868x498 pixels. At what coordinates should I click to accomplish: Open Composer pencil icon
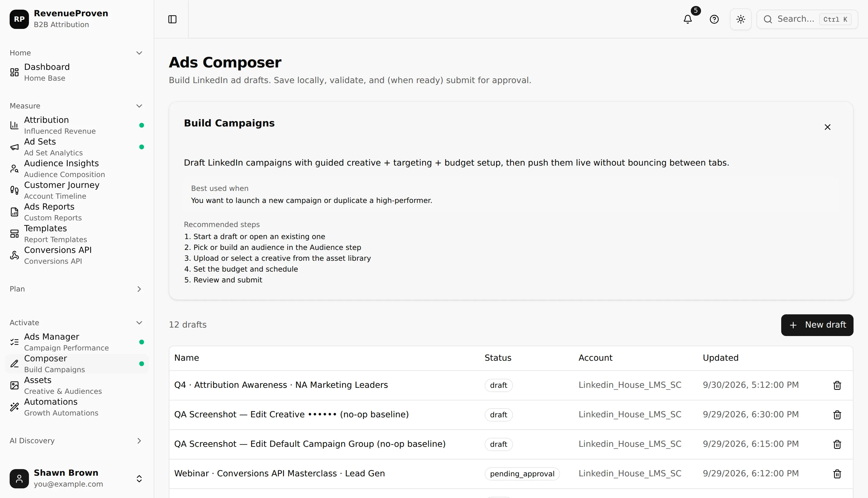[14, 364]
